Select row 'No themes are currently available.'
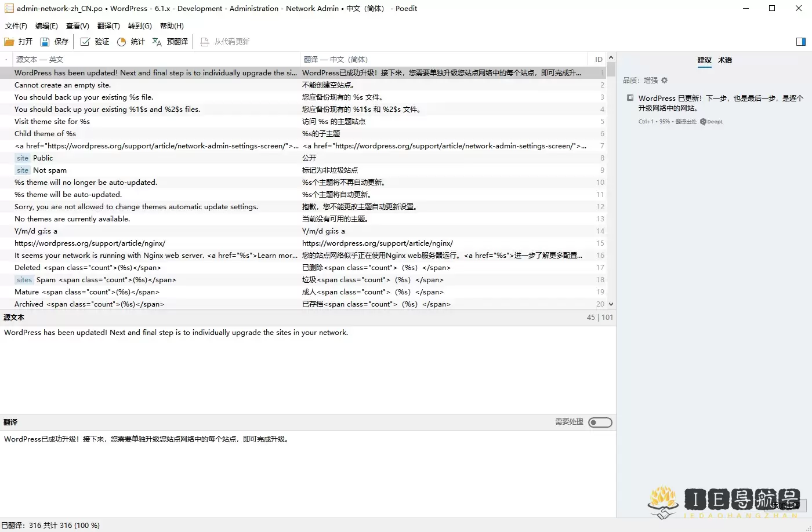This screenshot has height=532, width=812. (303, 219)
